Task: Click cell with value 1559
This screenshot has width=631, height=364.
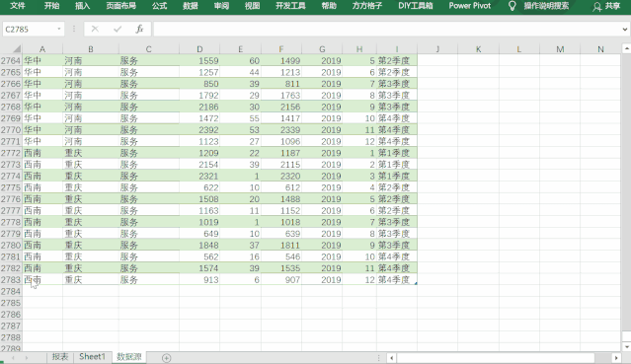Action: (x=199, y=61)
